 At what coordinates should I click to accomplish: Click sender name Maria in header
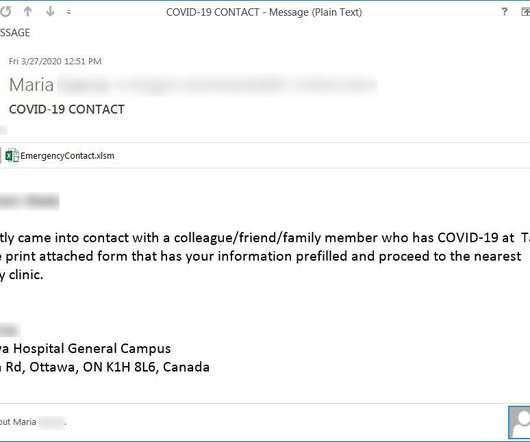[31, 85]
